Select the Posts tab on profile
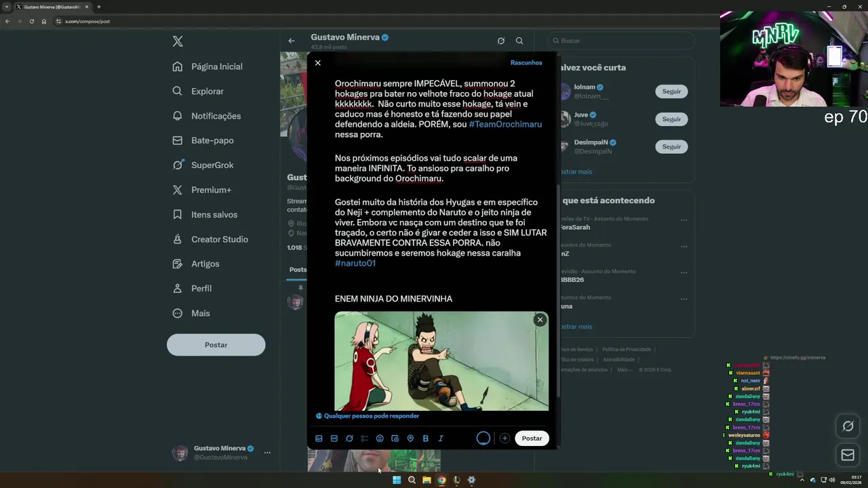Screen dimensions: 868x488 [298, 270]
